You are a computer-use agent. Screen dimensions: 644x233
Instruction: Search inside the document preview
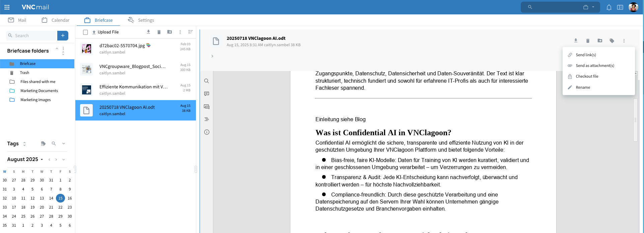point(207,81)
